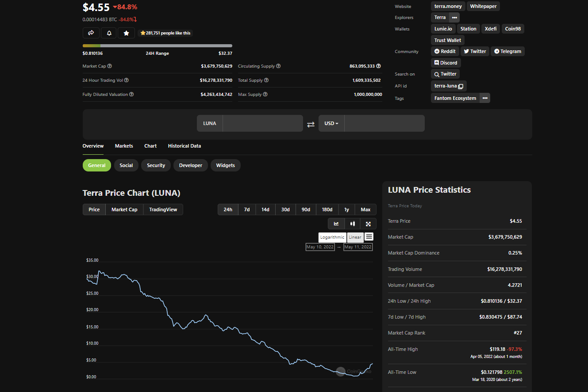Image resolution: width=588 pixels, height=392 pixels.
Task: Open the Coin98 wallet link
Action: tap(513, 29)
